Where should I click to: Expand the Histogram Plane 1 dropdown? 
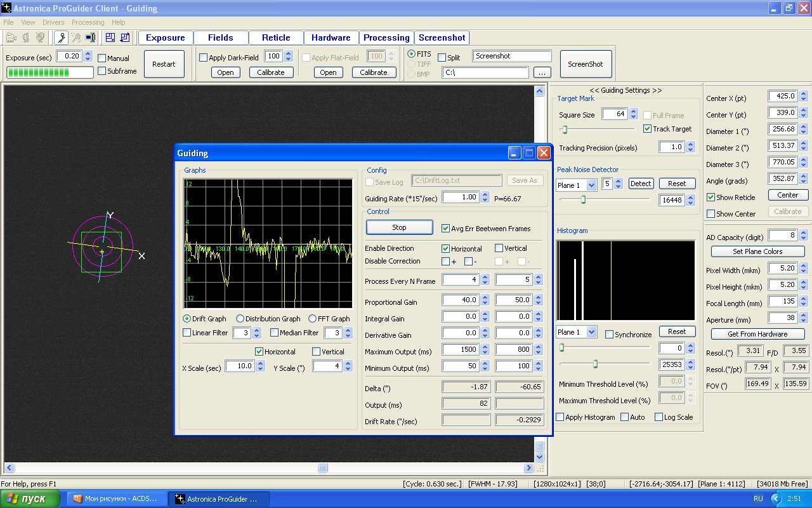(x=591, y=332)
